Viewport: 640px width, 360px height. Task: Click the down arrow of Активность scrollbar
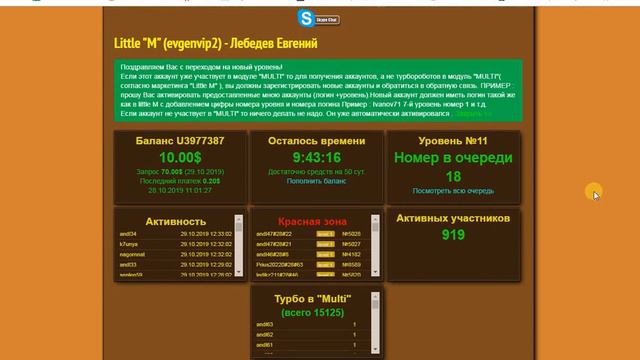tap(239, 272)
